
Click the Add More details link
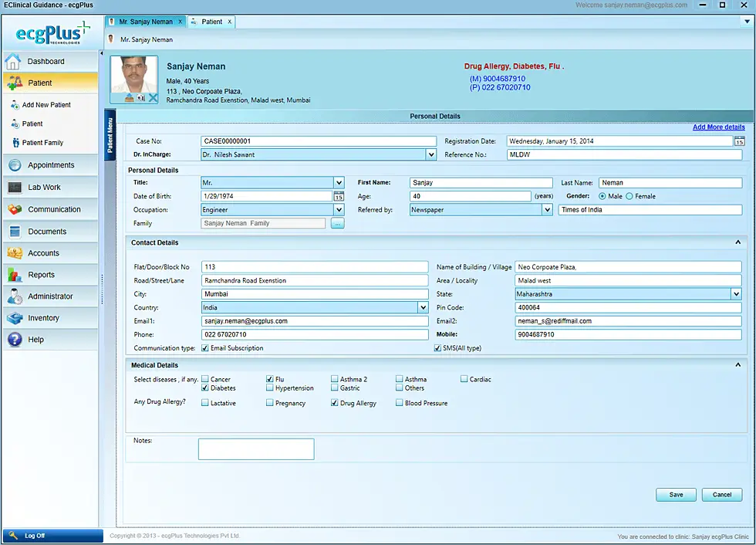(720, 127)
